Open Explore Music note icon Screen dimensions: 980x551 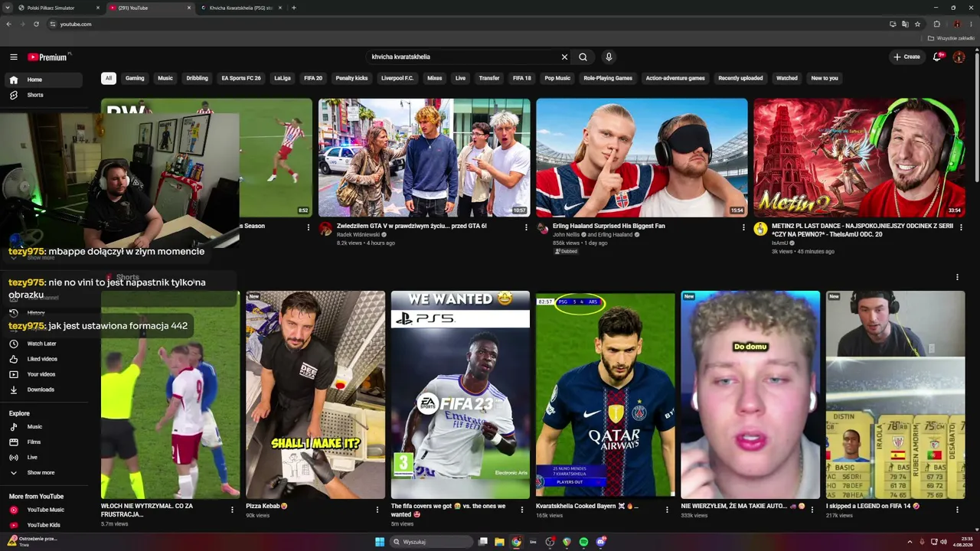[13, 427]
